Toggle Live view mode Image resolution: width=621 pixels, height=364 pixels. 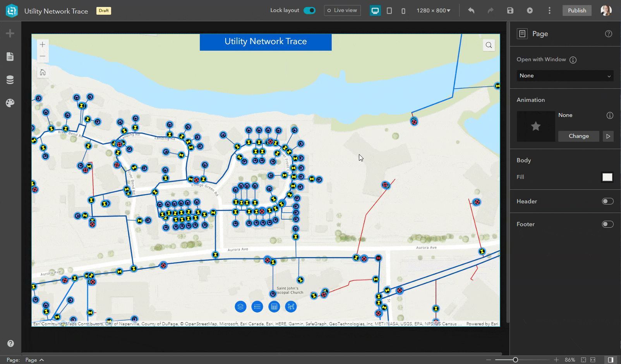coord(342,10)
